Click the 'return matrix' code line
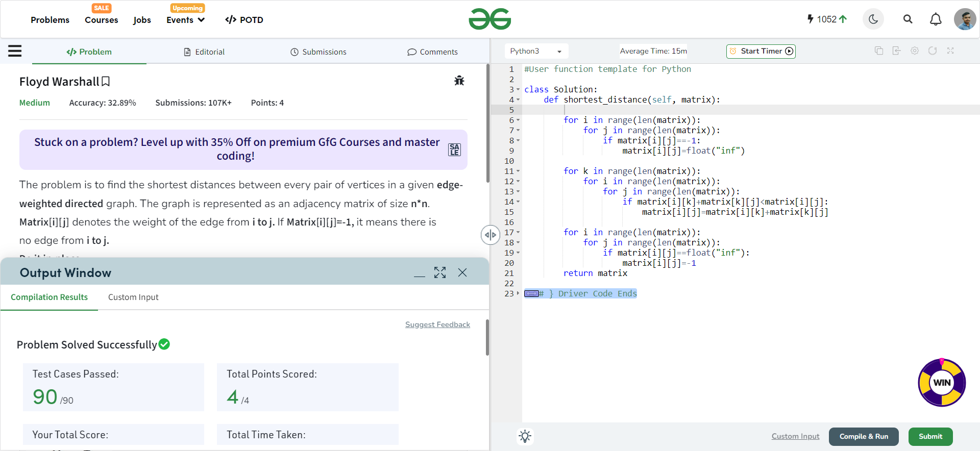 point(595,273)
